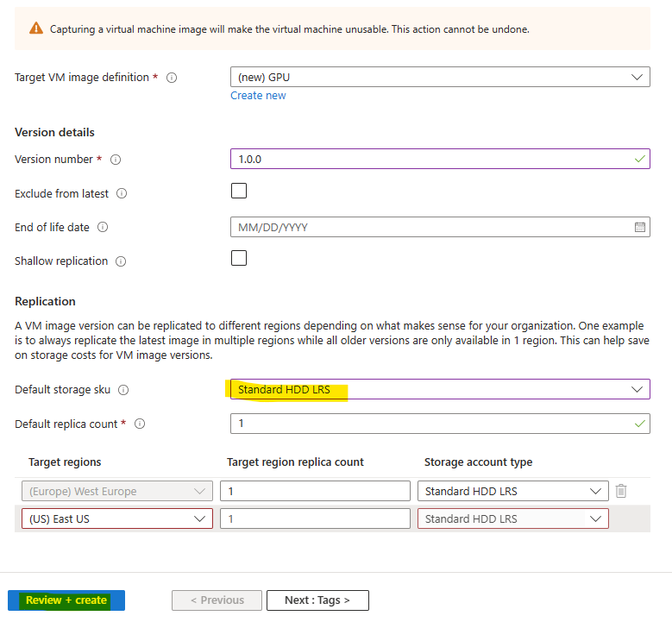This screenshot has width=672, height=622.
Task: Click the Version number input field
Action: [x=440, y=159]
